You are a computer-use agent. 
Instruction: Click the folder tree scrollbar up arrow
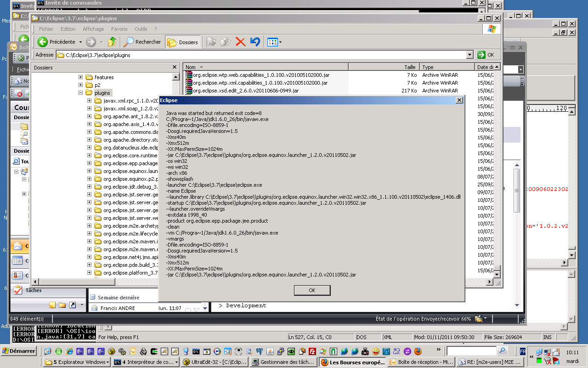coord(175,77)
